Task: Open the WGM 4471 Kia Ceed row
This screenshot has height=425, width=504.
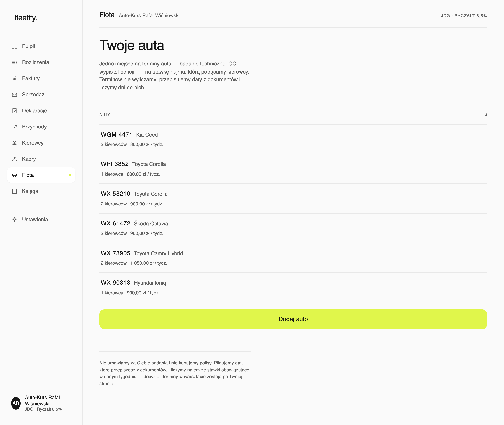Action: 293,139
